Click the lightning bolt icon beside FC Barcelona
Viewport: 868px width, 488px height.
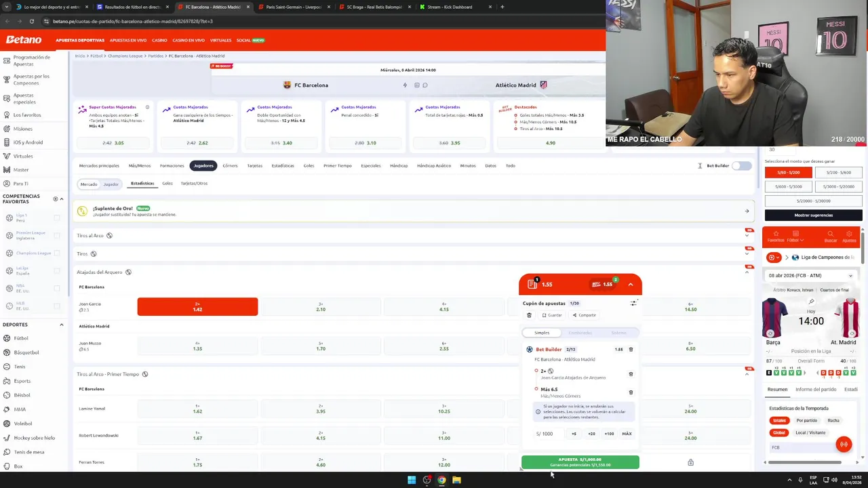405,85
